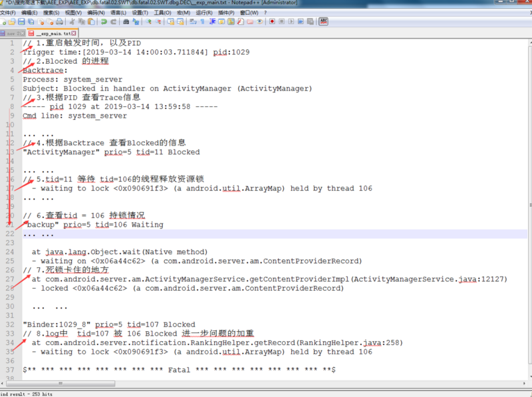
Task: Toggle the ABC spell check button
Action: [323, 22]
